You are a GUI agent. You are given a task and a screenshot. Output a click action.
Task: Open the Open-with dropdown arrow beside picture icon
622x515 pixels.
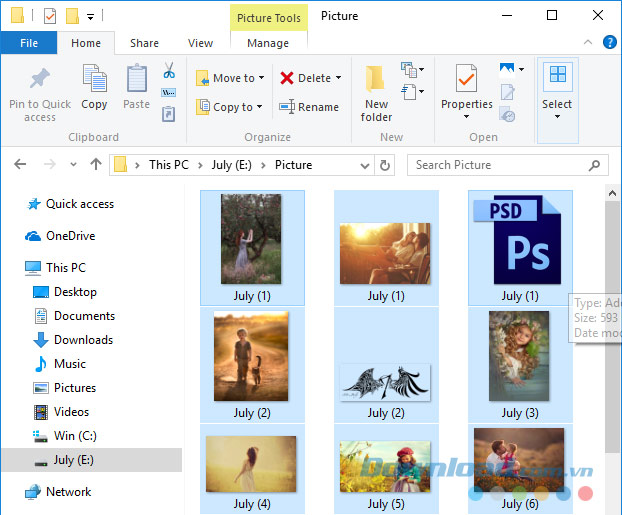coord(521,69)
